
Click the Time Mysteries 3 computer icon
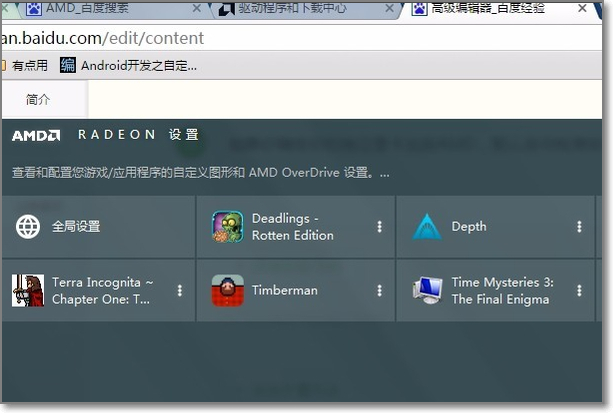pos(427,290)
